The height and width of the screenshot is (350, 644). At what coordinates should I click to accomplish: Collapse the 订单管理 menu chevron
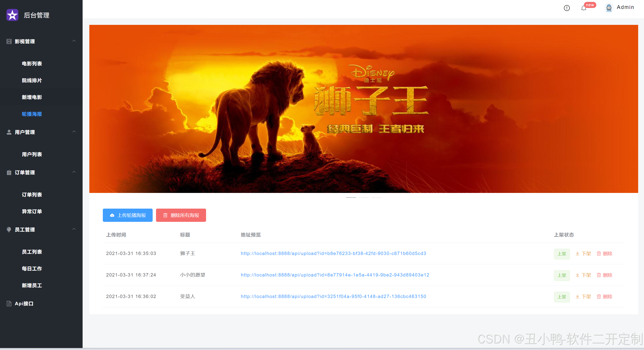pos(74,172)
